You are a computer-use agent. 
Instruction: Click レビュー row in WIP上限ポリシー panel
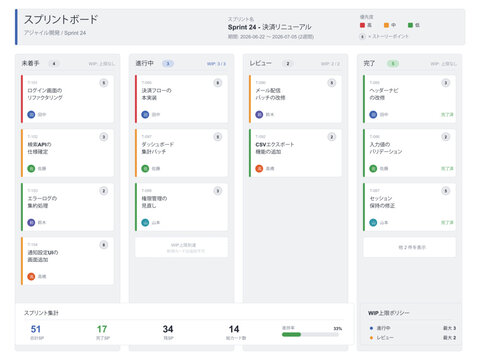coord(412,338)
